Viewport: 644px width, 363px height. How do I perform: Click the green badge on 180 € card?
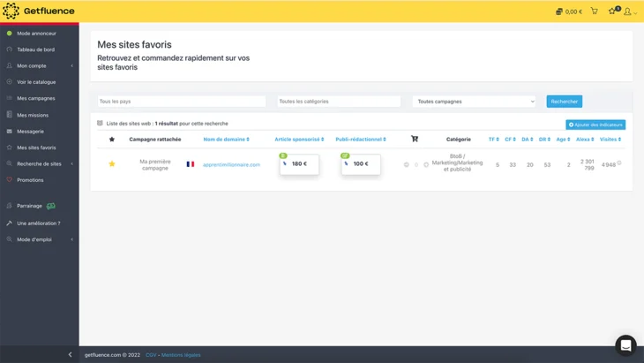click(283, 155)
